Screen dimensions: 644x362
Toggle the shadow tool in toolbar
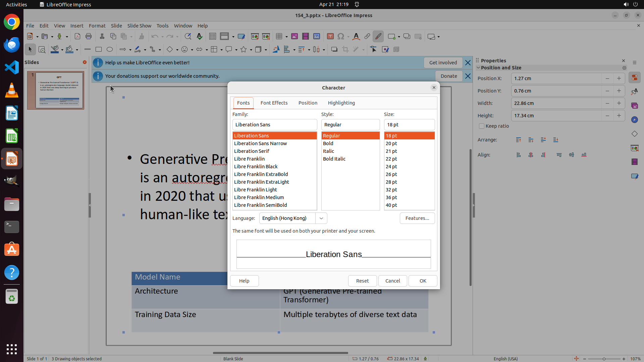[x=334, y=50]
